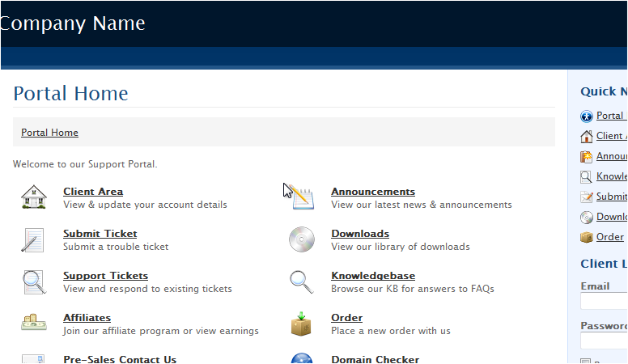Open the Pre-Sales Contact Us link
Viewport: 628px width, 364px height.
click(120, 359)
